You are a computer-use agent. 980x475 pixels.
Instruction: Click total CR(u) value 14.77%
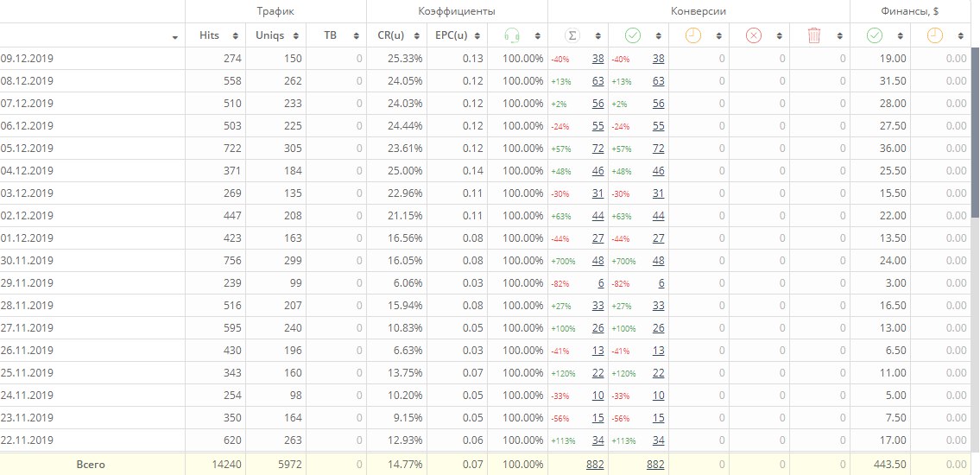point(405,465)
